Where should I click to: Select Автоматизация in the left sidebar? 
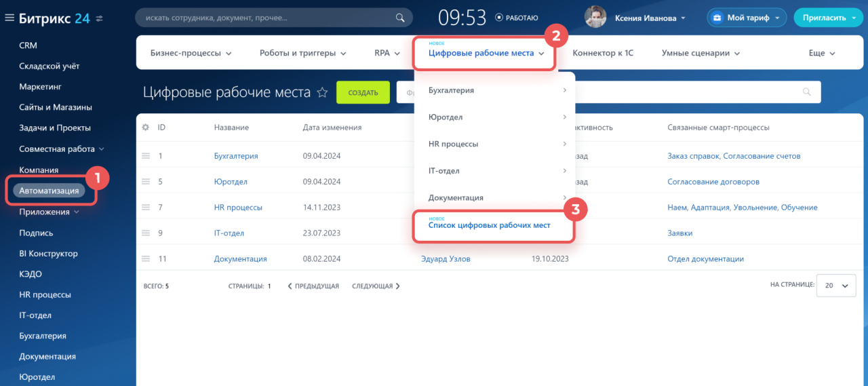tap(49, 191)
